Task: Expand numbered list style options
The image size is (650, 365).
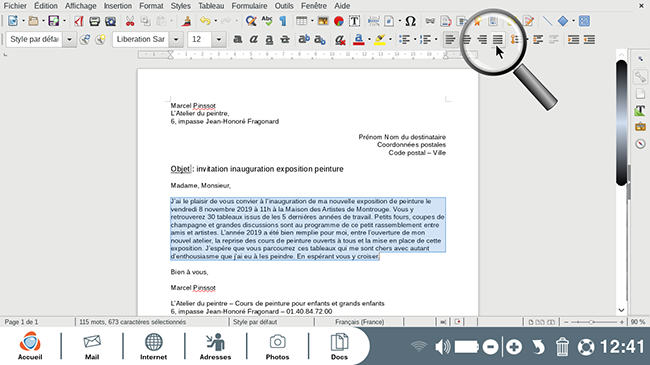Action: pos(436,39)
